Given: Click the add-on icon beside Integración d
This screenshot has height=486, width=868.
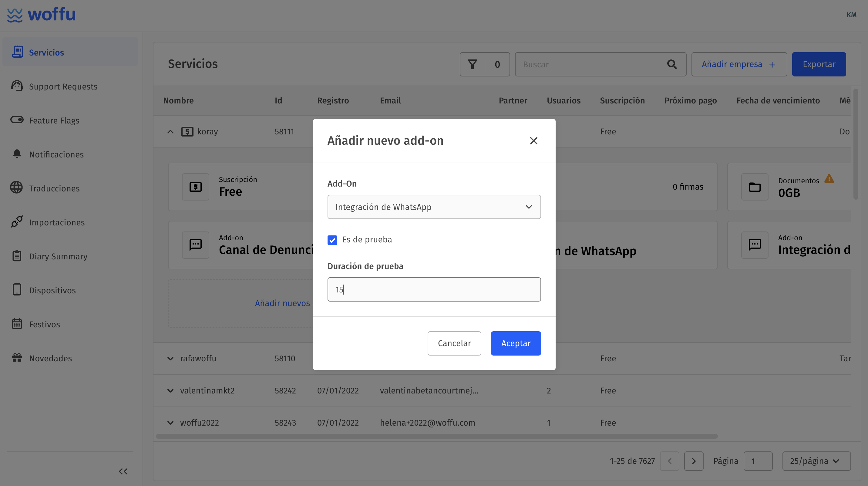Looking at the screenshot, I should point(755,245).
